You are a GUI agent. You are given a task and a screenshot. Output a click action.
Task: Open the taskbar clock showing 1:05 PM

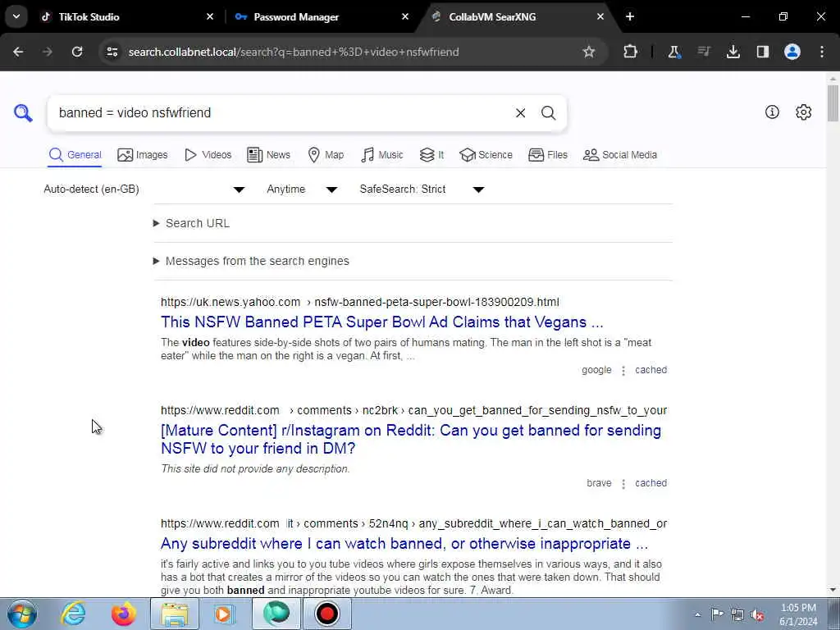[798, 614]
